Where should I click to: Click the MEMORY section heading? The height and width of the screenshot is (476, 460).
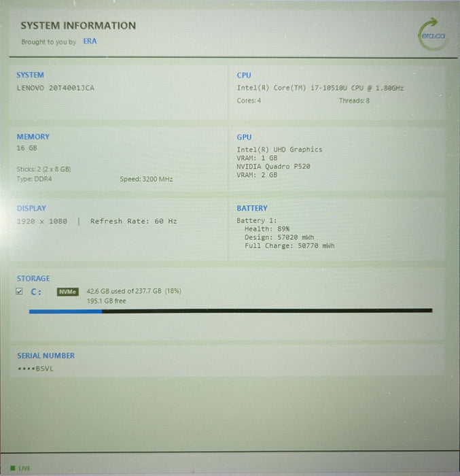[x=33, y=137]
